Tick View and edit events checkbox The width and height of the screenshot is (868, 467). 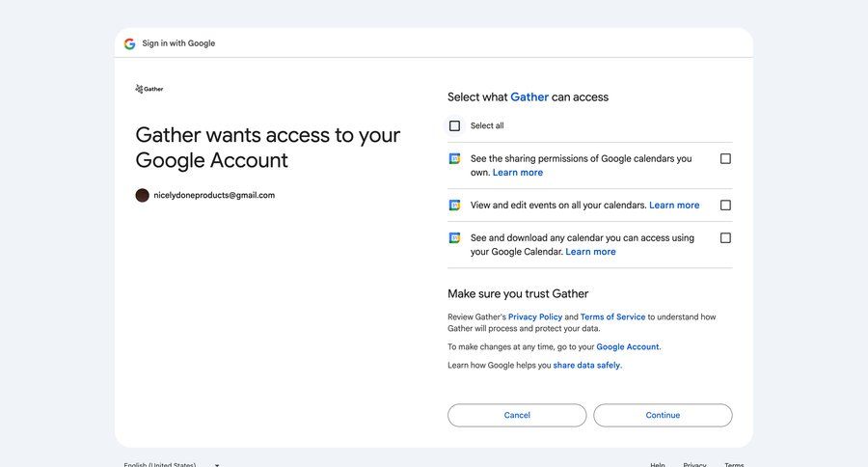[x=725, y=206]
